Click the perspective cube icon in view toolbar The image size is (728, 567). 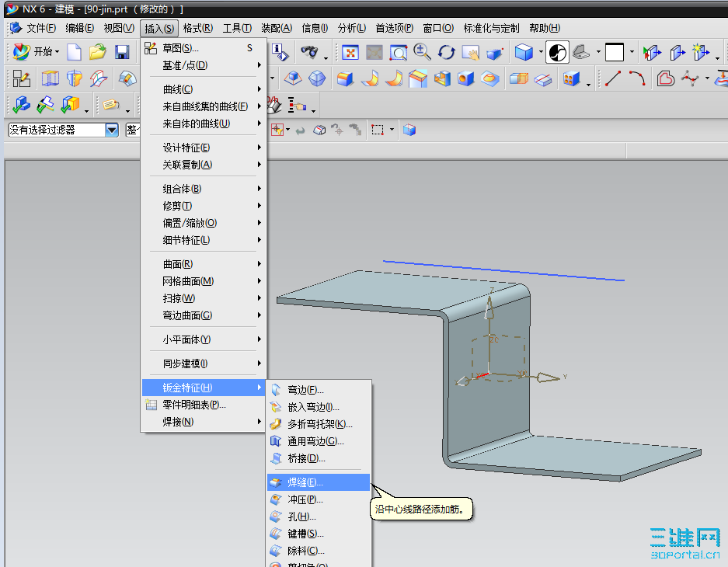click(x=495, y=53)
